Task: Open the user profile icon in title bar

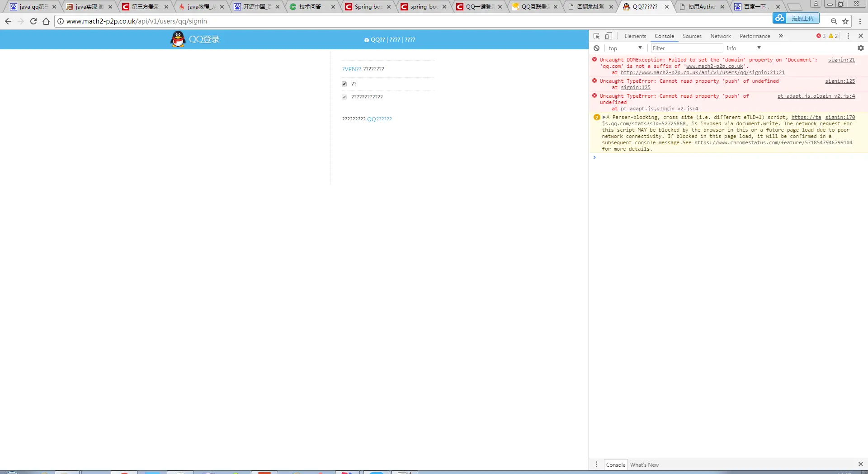Action: click(816, 4)
